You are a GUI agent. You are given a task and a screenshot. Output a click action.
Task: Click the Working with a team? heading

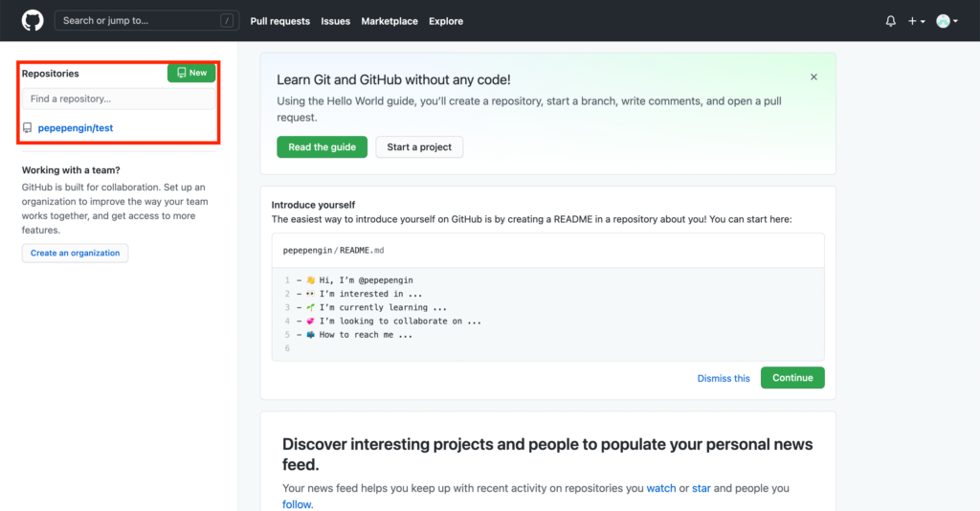(71, 170)
